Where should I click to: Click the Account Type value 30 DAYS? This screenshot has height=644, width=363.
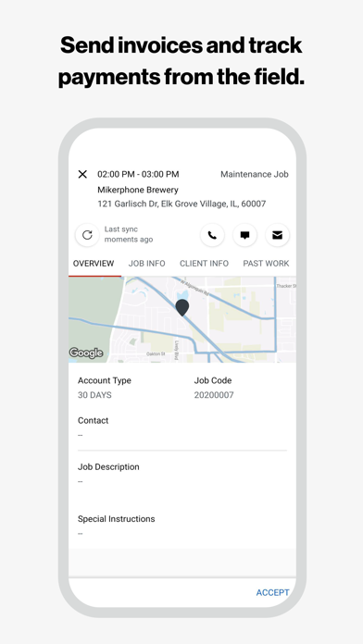[94, 395]
